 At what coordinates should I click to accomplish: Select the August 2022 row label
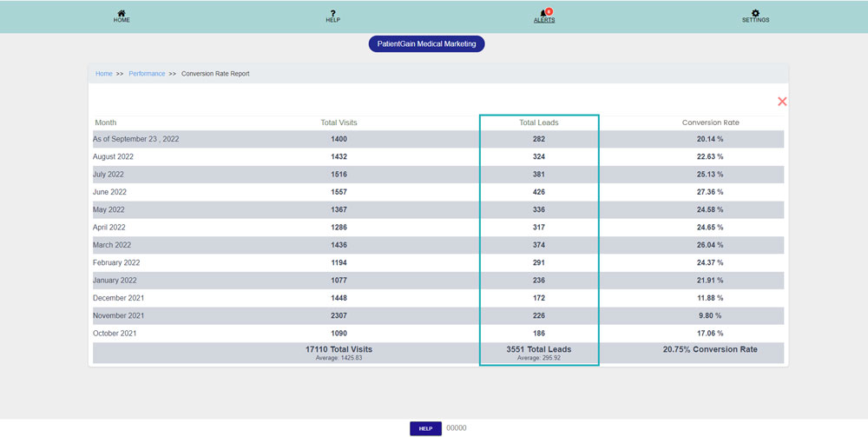click(113, 156)
